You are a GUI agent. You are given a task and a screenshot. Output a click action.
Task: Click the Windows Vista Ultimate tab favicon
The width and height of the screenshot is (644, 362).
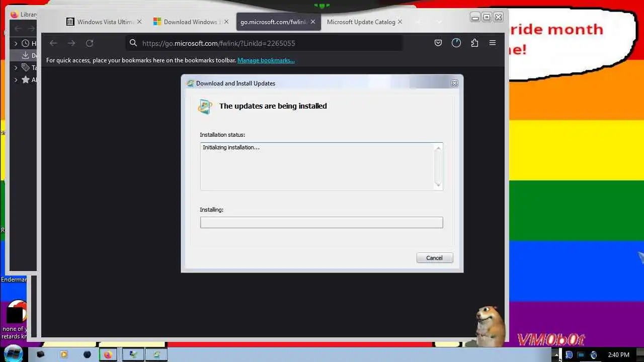coord(70,22)
